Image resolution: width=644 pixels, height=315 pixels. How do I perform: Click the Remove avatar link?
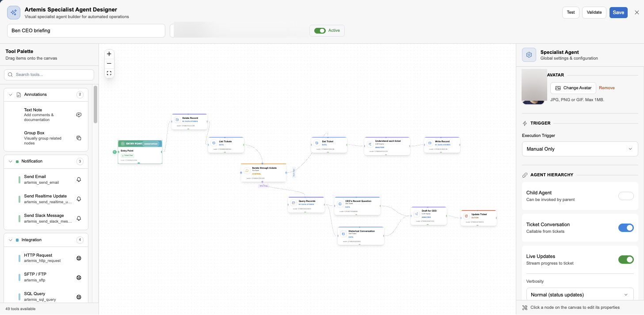pos(606,88)
